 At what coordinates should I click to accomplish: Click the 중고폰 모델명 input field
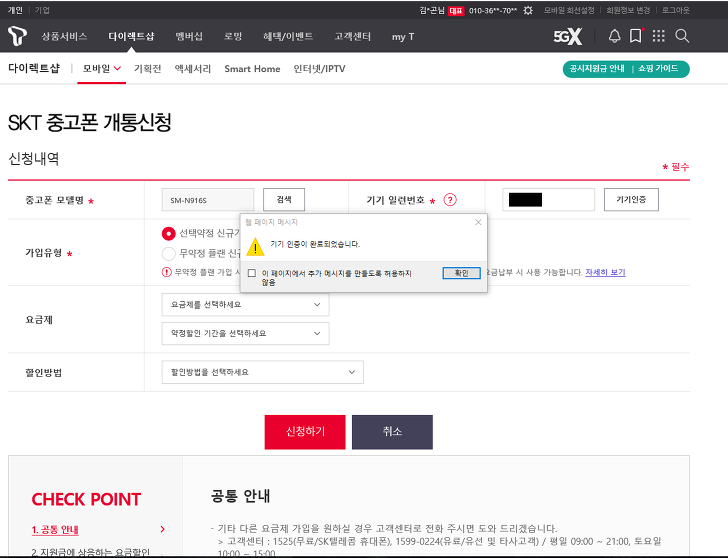(x=208, y=200)
